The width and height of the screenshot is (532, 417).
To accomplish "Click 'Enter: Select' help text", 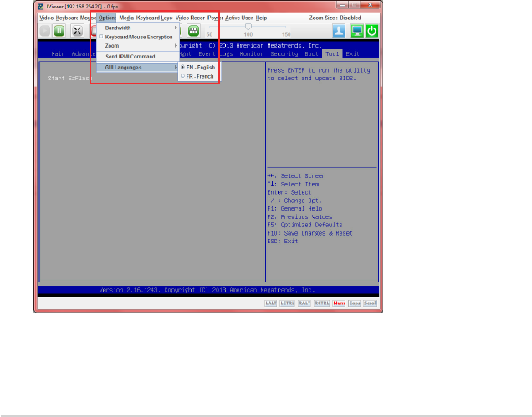I will pyautogui.click(x=289, y=192).
